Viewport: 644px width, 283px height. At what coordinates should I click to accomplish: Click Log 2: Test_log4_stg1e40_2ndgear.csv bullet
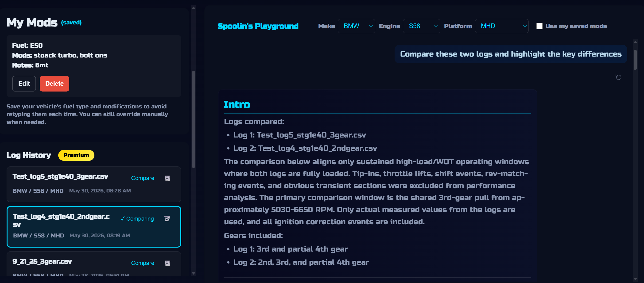(x=305, y=148)
